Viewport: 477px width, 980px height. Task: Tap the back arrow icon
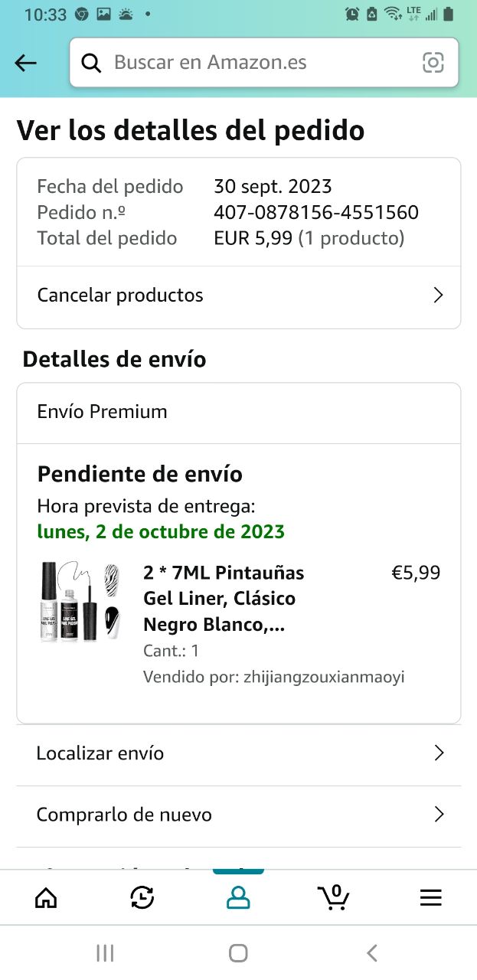tap(26, 63)
